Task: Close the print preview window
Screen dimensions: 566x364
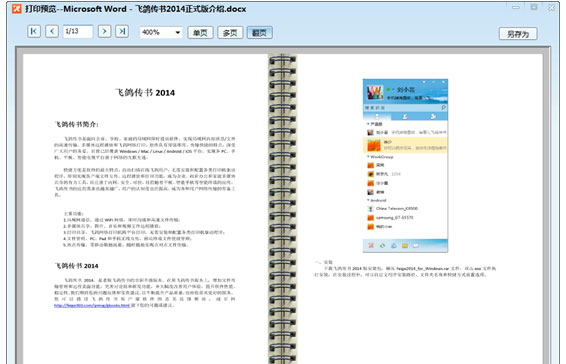Action: click(x=551, y=7)
